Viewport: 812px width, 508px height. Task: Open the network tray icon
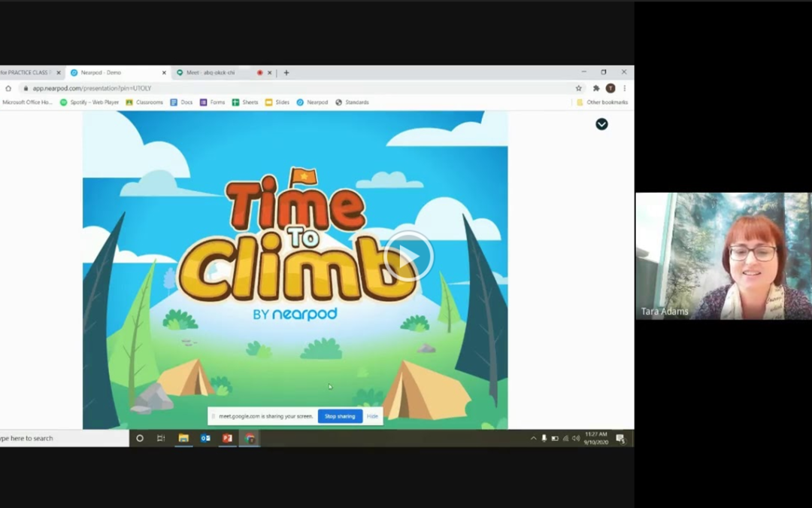pyautogui.click(x=565, y=439)
